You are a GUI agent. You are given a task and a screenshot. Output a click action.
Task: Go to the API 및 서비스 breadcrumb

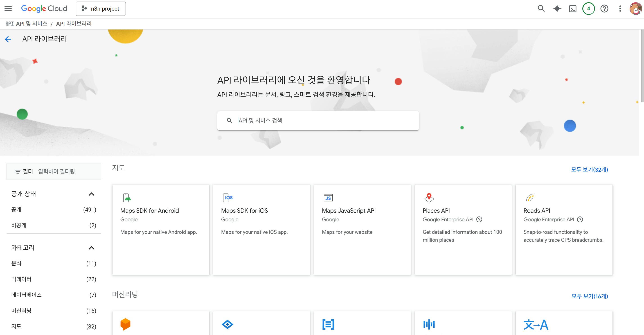point(32,23)
